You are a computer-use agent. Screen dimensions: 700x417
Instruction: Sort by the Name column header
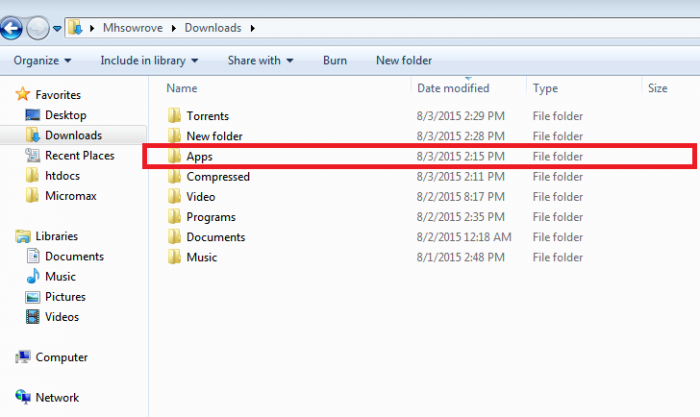[x=182, y=88]
